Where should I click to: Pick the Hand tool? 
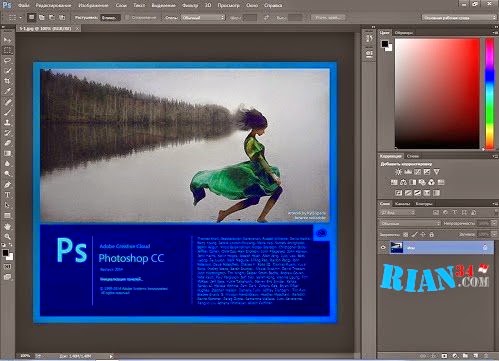pyautogui.click(x=7, y=226)
